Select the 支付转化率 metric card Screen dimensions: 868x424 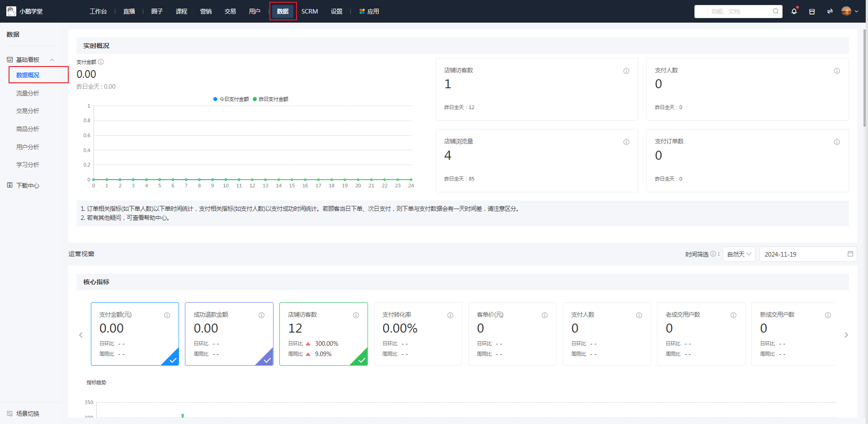tap(417, 333)
